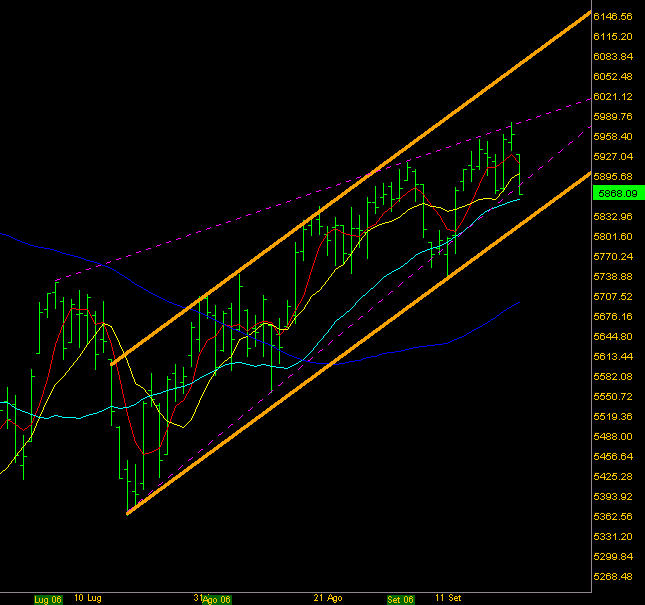The image size is (645, 605).
Task: Click the Ago 06 month marker
Action: coord(217,600)
